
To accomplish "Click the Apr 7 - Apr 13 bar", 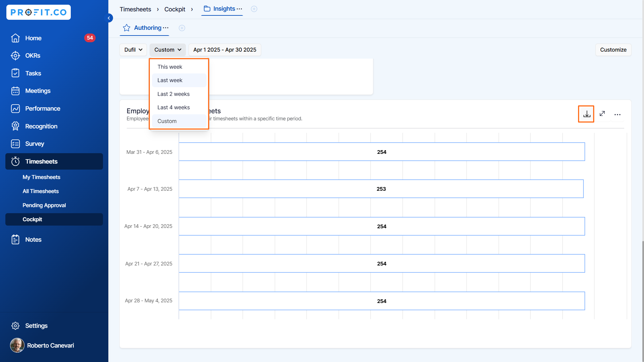I will click(381, 189).
